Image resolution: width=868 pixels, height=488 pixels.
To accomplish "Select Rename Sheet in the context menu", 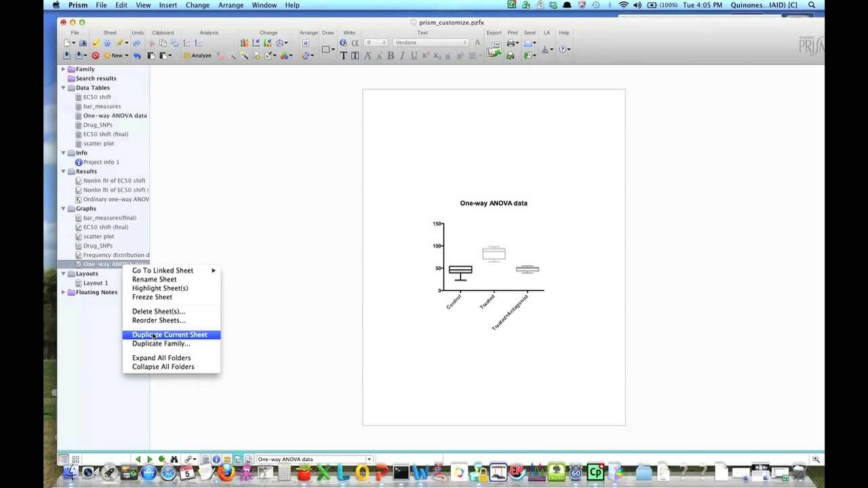I will click(x=154, y=279).
